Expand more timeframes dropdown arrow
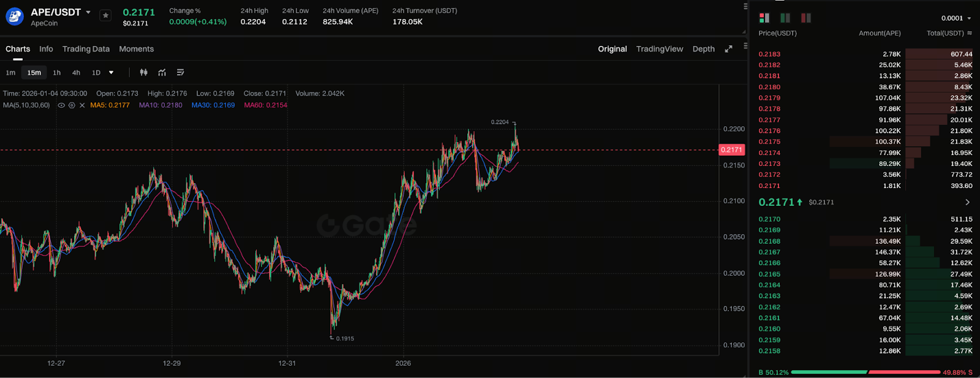Screen dimensions: 980x378 (x=111, y=72)
